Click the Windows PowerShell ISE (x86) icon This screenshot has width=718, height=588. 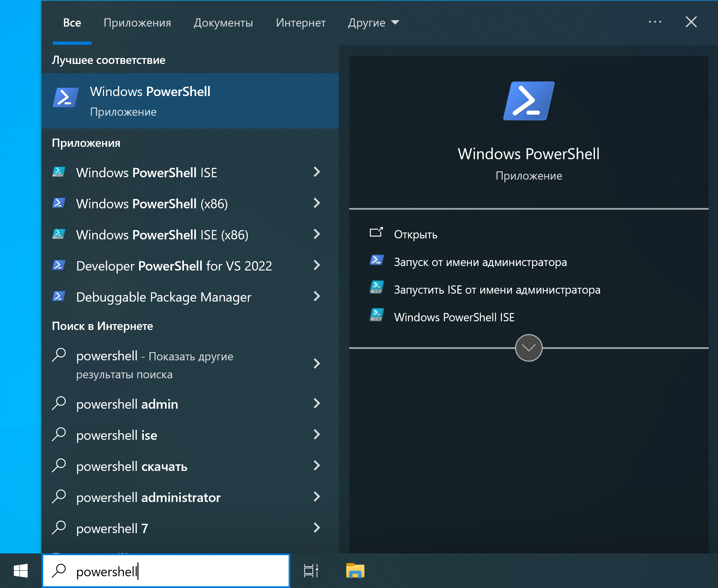(x=59, y=234)
